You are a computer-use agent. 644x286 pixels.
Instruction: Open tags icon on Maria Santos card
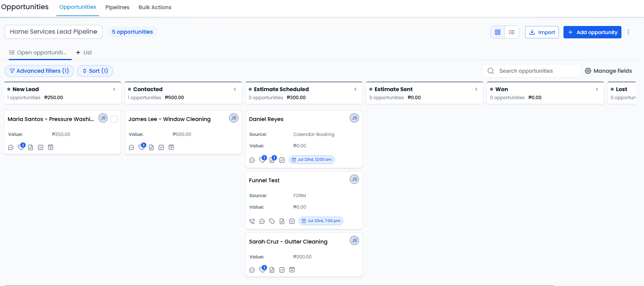(x=21, y=147)
